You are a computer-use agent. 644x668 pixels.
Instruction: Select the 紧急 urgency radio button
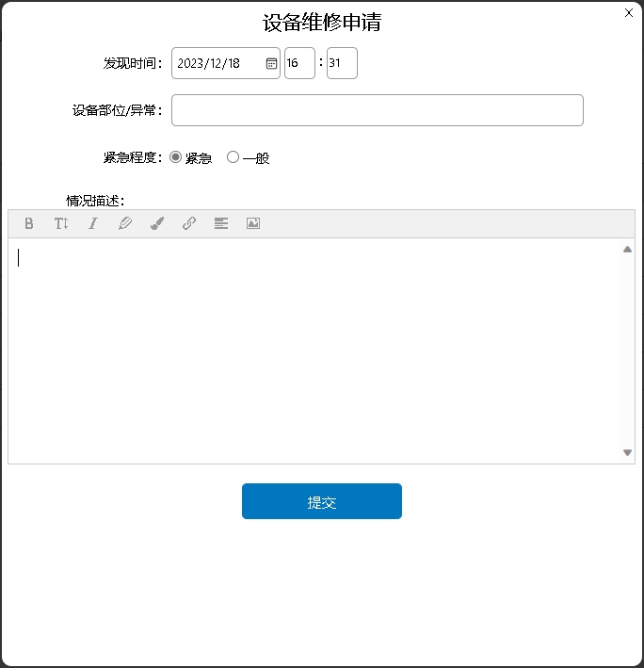click(x=175, y=157)
